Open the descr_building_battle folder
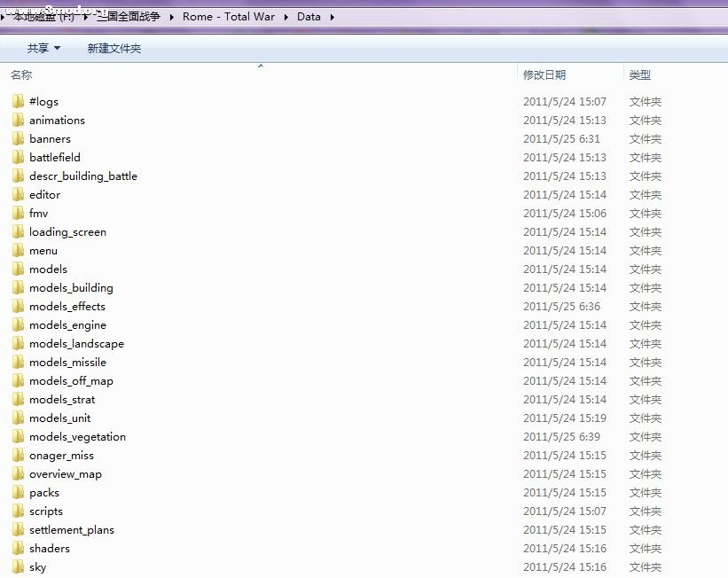 point(84,176)
